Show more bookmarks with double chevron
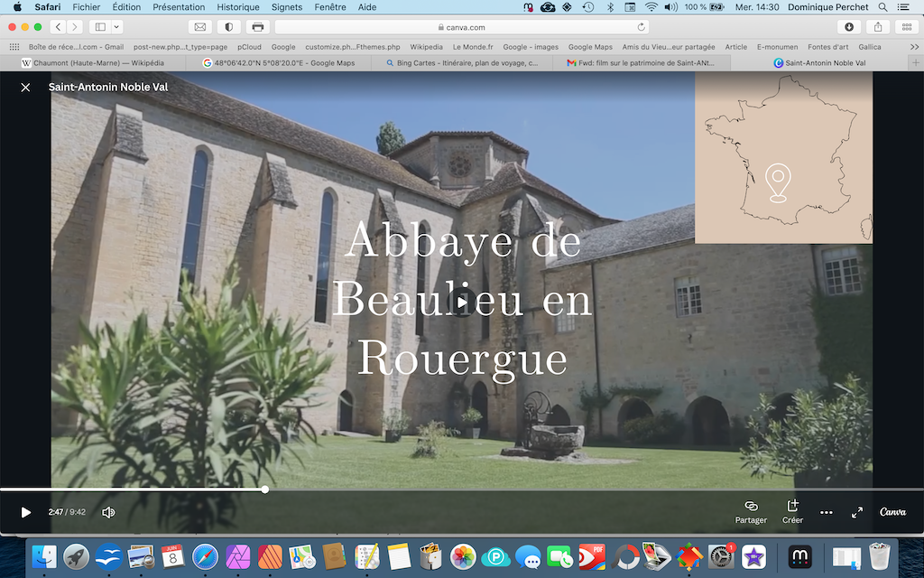The height and width of the screenshot is (578, 924). (914, 47)
